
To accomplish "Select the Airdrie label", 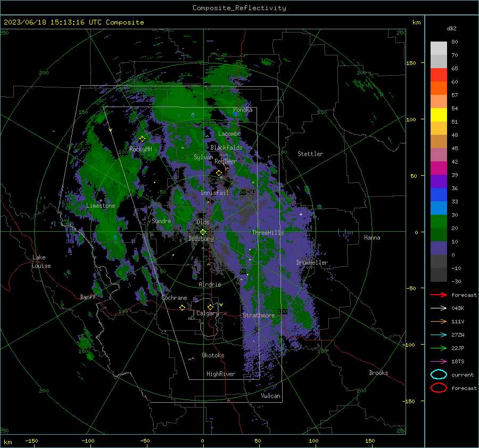I will coord(210,284).
